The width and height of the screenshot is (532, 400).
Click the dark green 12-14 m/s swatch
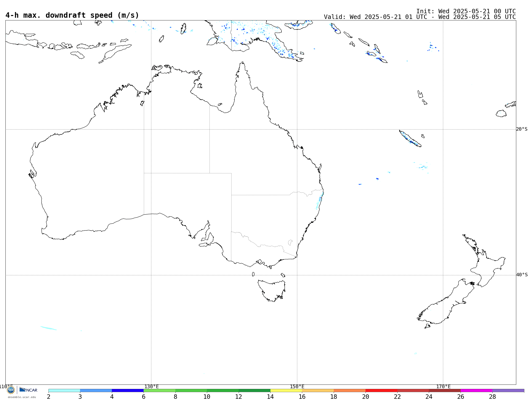[254, 391]
